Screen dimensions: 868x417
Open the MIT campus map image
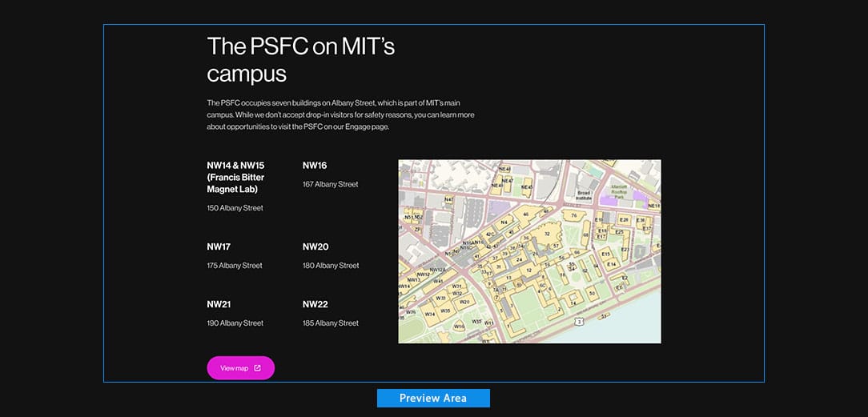click(529, 251)
